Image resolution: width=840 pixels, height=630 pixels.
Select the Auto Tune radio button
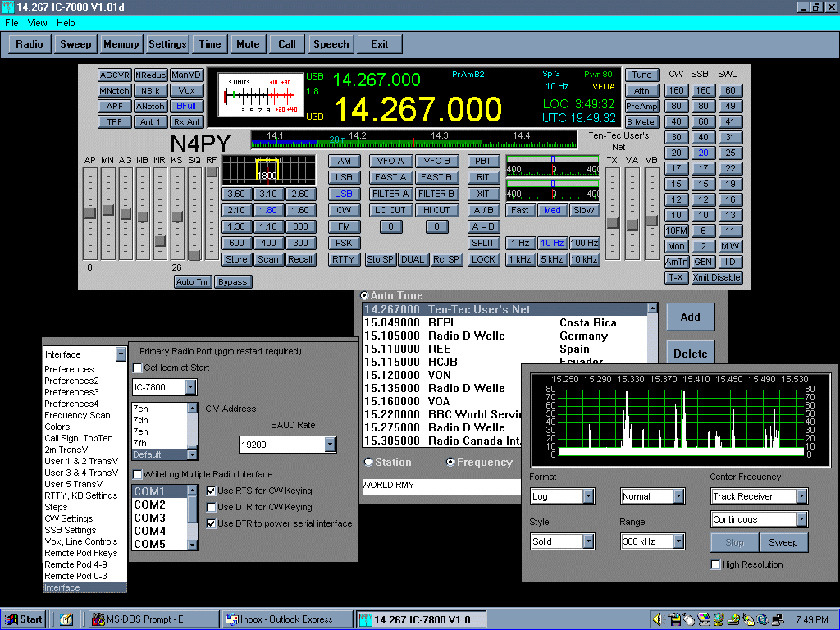[x=364, y=295]
